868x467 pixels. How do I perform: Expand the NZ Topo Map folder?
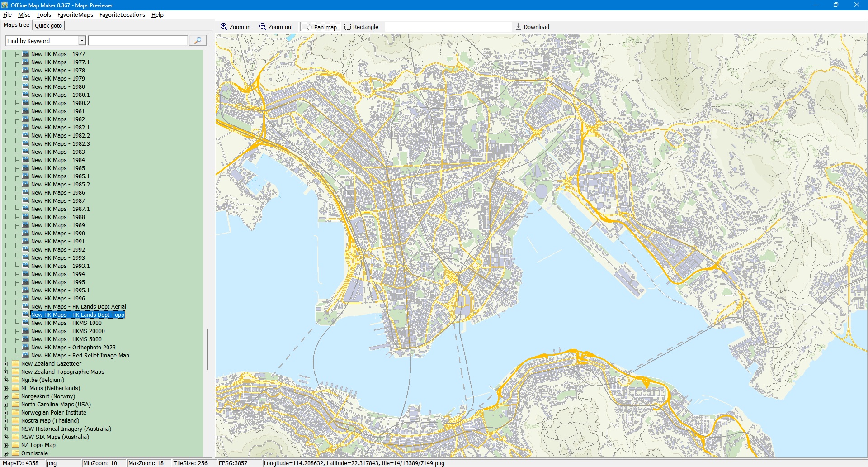[6, 445]
